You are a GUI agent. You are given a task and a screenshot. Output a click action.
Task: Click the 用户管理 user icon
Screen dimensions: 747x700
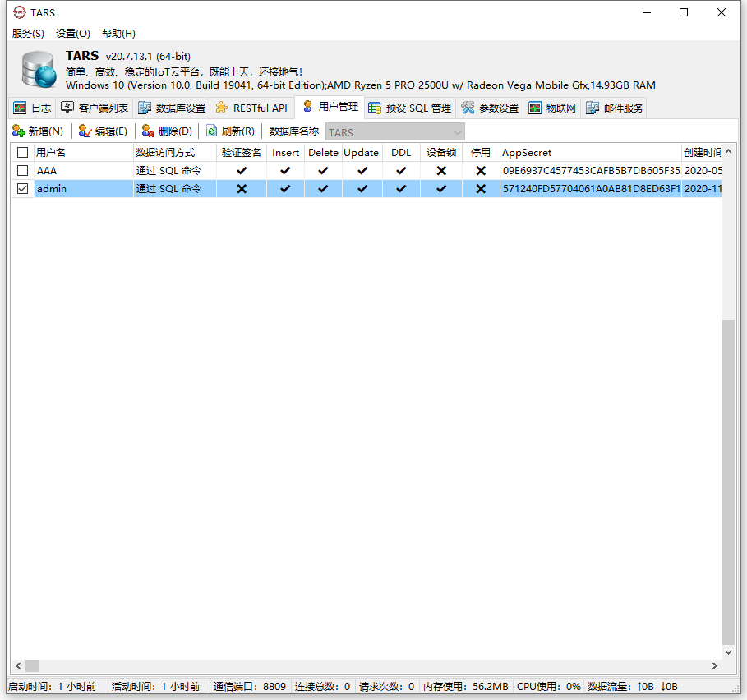point(307,106)
